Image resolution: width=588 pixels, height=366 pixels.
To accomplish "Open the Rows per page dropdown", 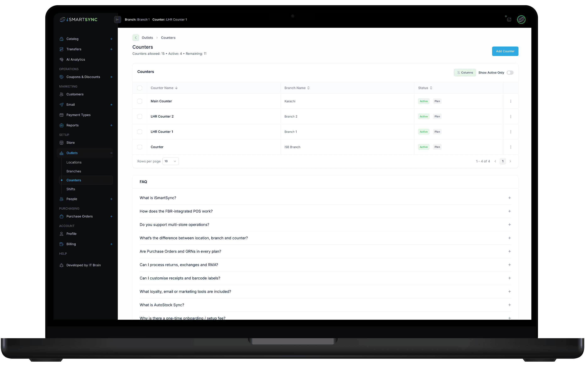I will click(x=170, y=161).
